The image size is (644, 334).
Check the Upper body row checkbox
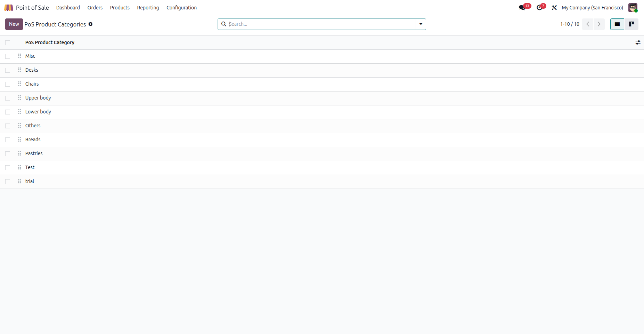click(x=8, y=98)
